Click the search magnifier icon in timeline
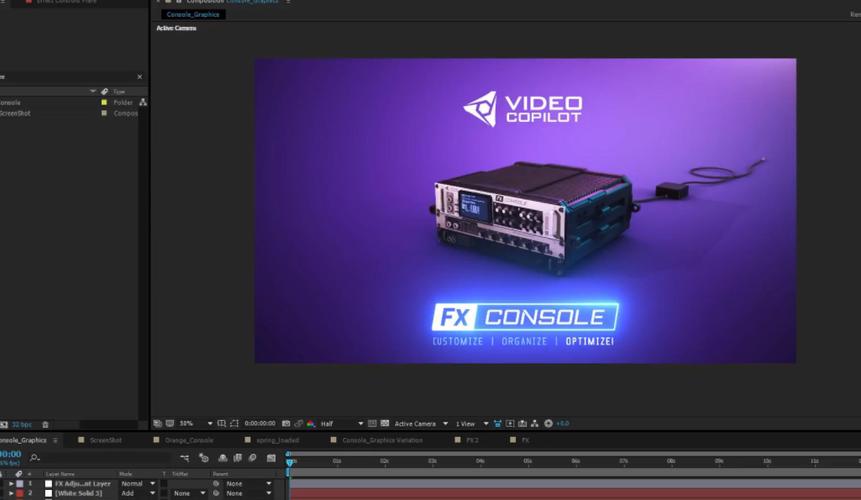Viewport: 861px width, 500px height. click(x=35, y=457)
